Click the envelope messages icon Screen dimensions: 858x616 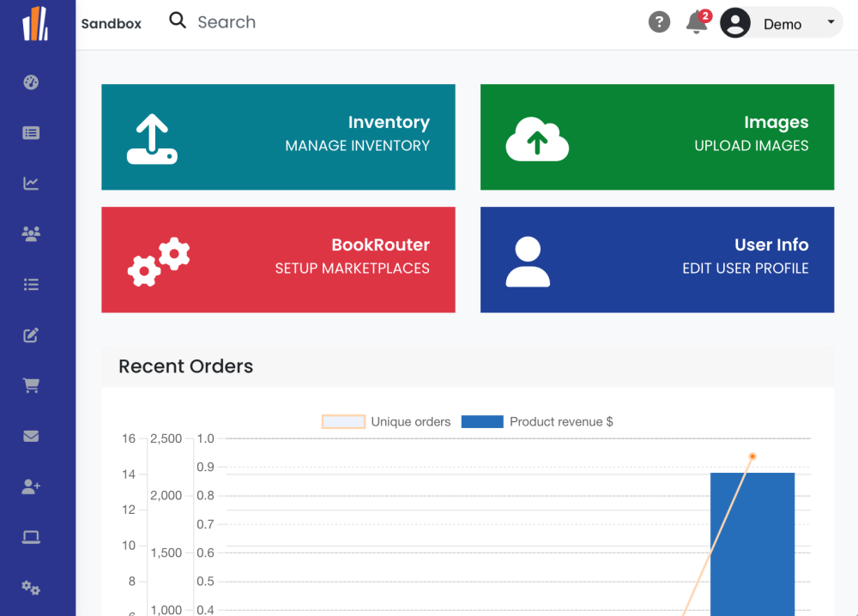pos(31,436)
